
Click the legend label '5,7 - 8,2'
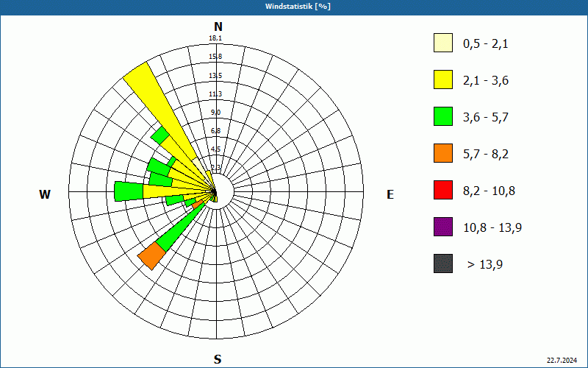tap(486, 155)
